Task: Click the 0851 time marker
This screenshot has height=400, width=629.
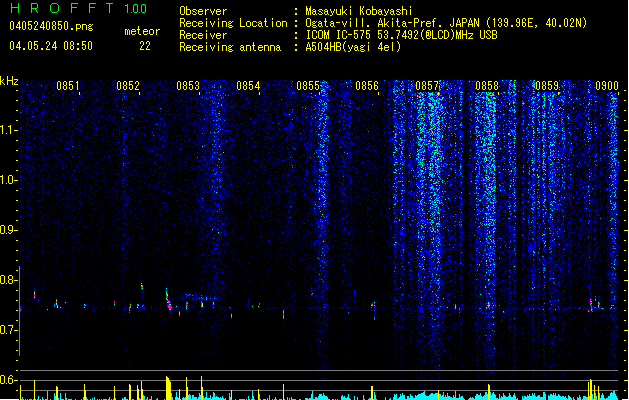Action: (x=67, y=86)
